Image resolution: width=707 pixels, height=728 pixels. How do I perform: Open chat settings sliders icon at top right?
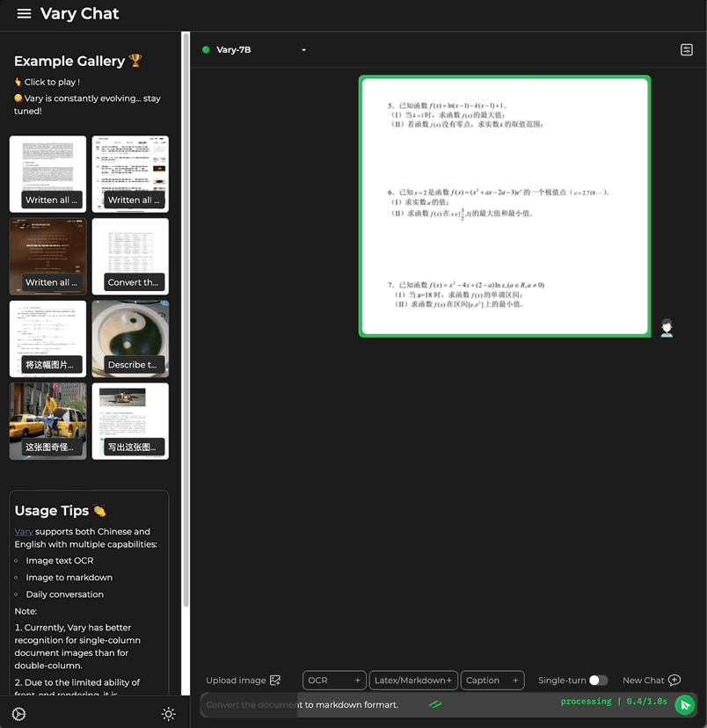click(687, 50)
